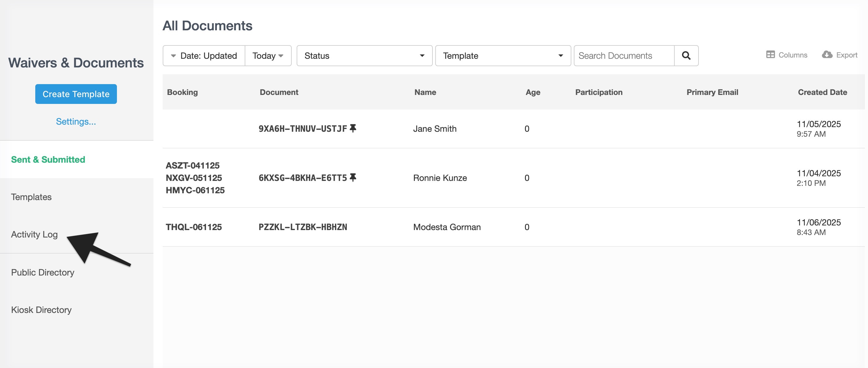The image size is (868, 368).
Task: Click the Waivers & Documents title
Action: coord(76,63)
